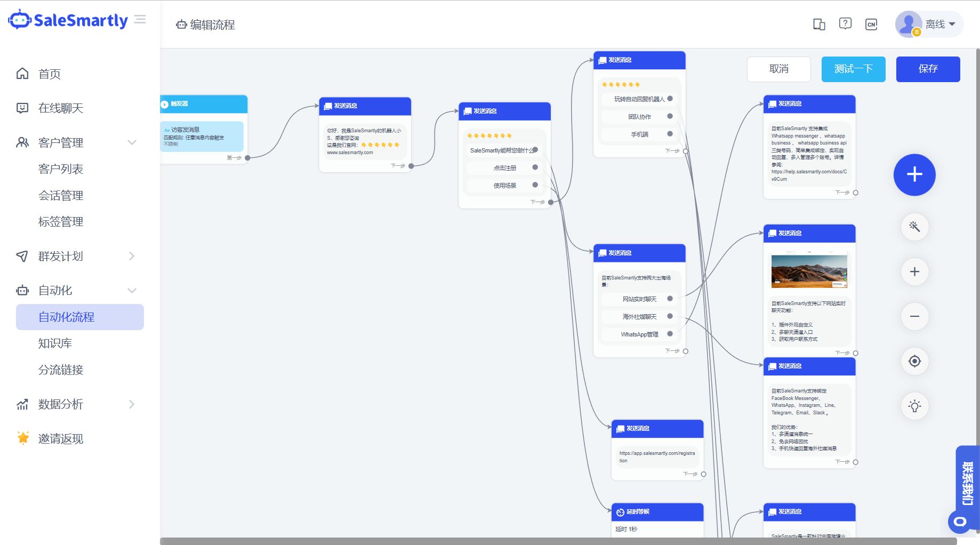Click the 邀请返现 star icon
Screen dimensions: 980x545
pyautogui.click(x=23, y=438)
